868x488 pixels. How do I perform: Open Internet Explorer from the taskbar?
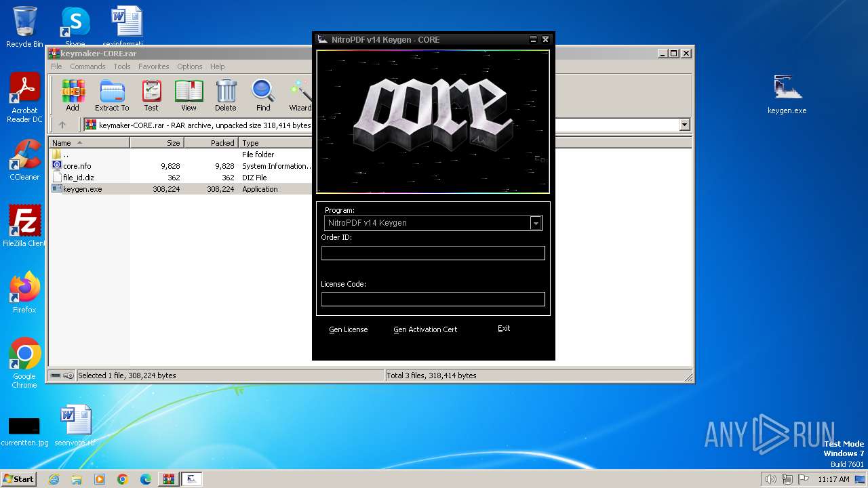point(54,479)
